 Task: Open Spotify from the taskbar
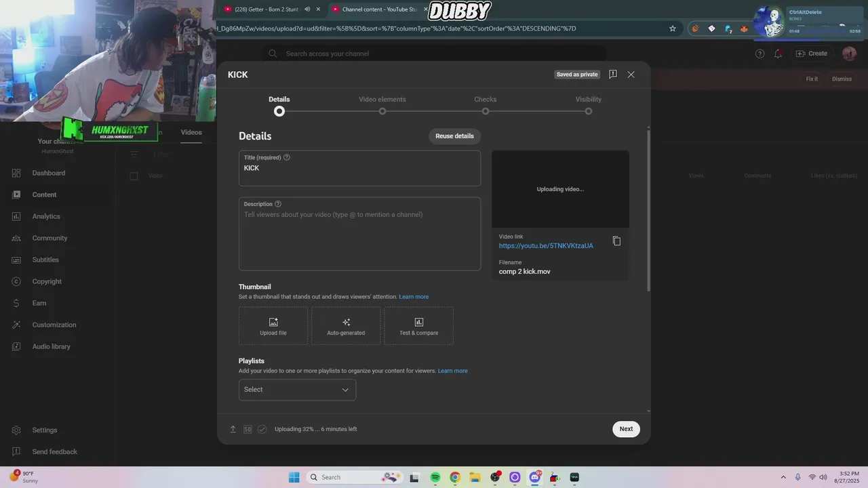[x=435, y=477]
